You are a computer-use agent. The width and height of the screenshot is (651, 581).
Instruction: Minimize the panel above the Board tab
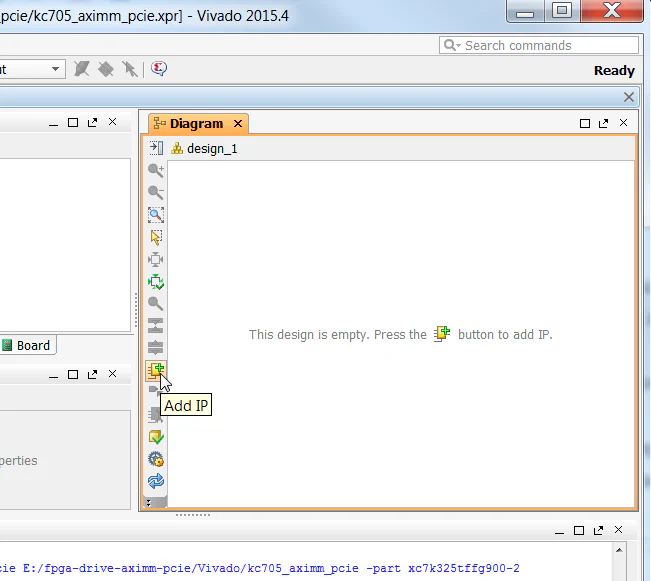tap(53, 123)
